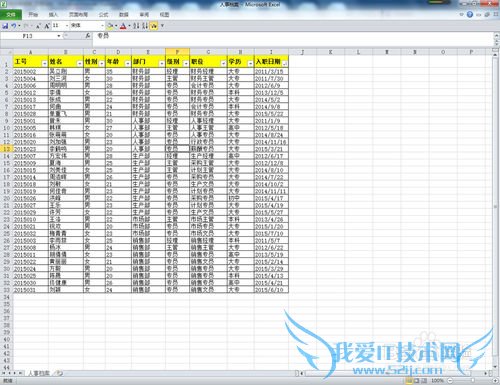Click the Page Layout view icon
This screenshot has height=385, width=500.
click(x=417, y=380)
